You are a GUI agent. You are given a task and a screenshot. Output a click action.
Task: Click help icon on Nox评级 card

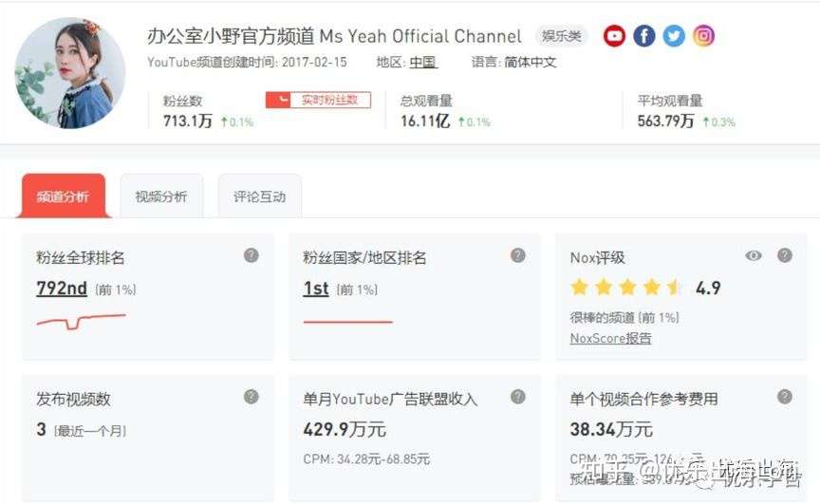click(x=785, y=255)
